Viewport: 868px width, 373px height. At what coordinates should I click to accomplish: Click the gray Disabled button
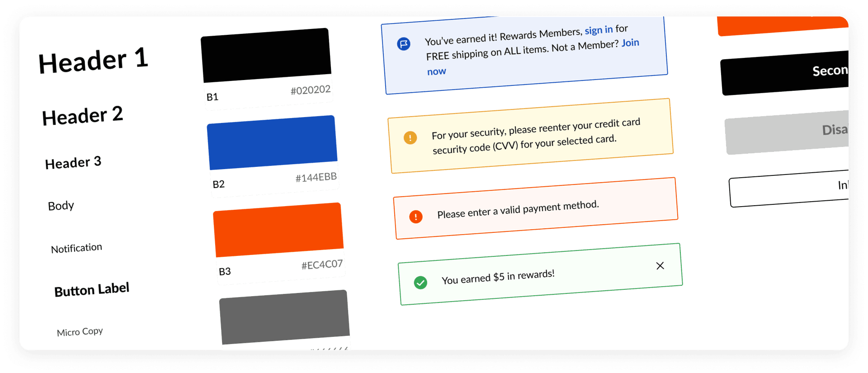(787, 132)
